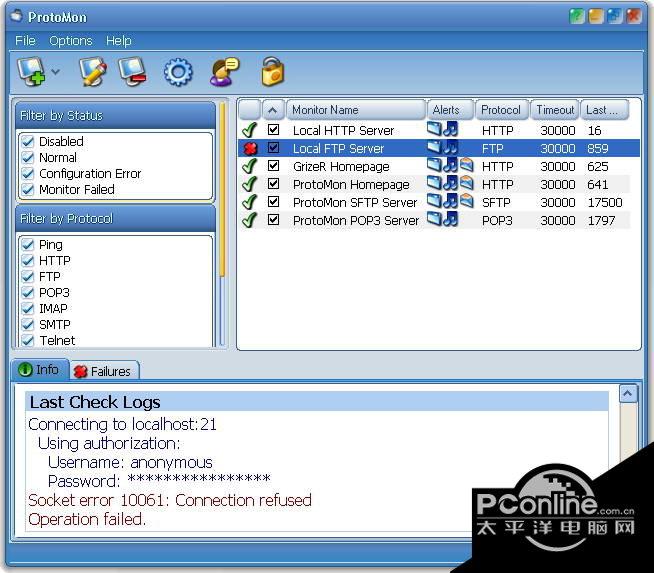Image resolution: width=654 pixels, height=573 pixels.
Task: Switch to the Failures tab
Action: 103,371
